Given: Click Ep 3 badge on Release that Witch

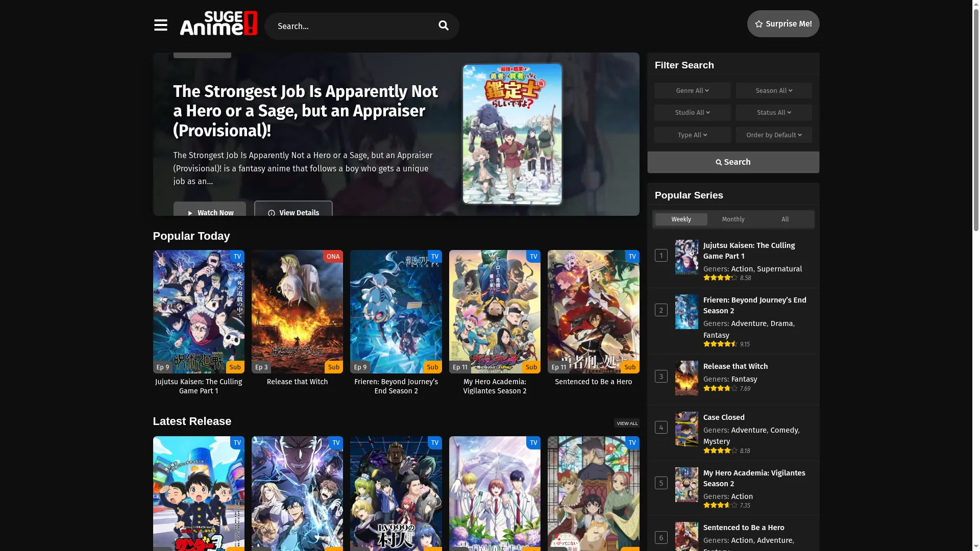Looking at the screenshot, I should click(x=261, y=367).
